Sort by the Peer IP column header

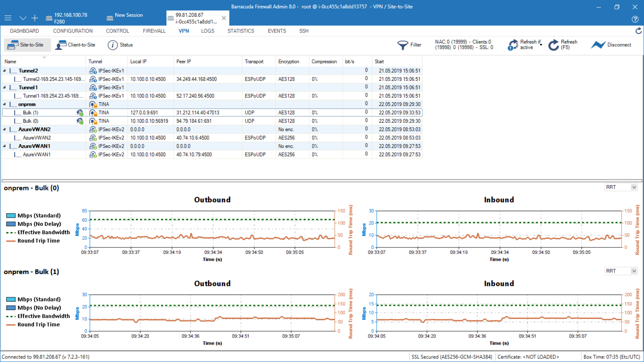pos(208,62)
